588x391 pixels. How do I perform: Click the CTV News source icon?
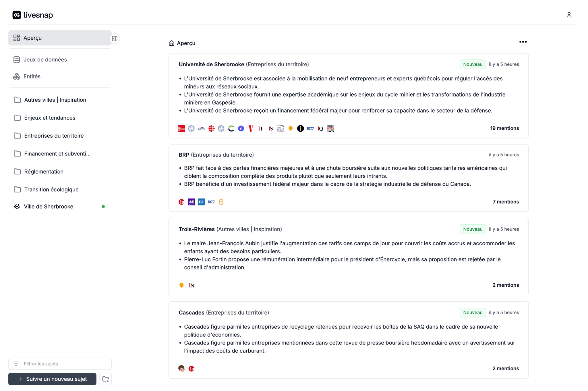click(201, 128)
